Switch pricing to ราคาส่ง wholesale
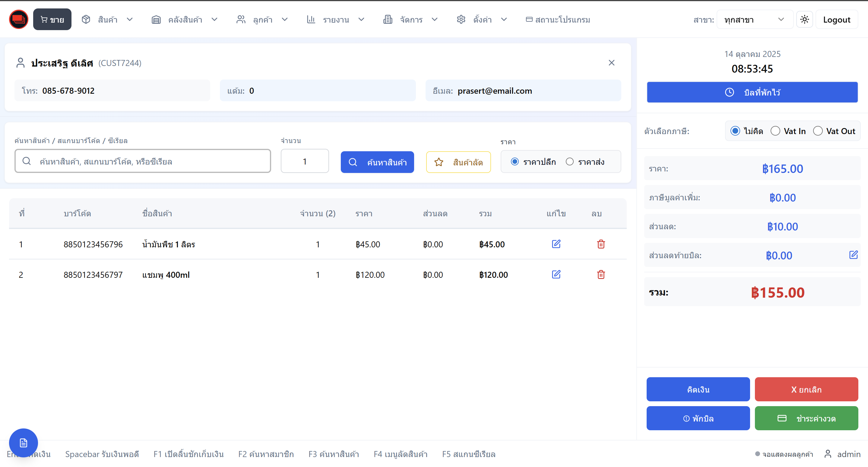Image resolution: width=868 pixels, height=467 pixels. pos(569,162)
